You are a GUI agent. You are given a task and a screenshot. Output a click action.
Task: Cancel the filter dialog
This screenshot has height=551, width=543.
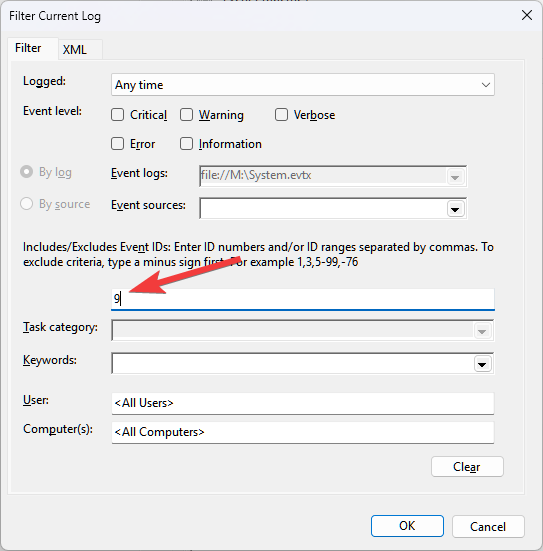click(x=488, y=526)
